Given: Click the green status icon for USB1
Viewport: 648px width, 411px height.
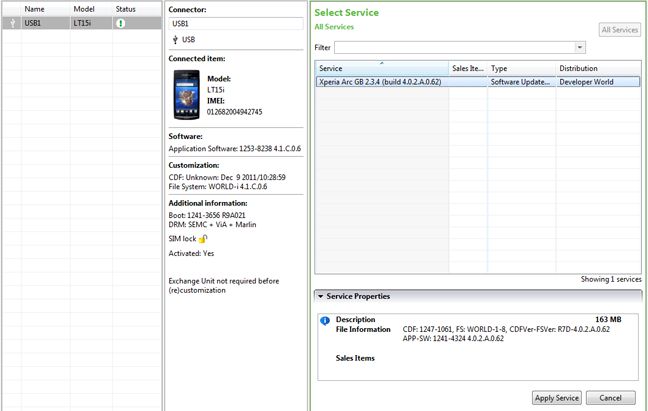Looking at the screenshot, I should click(x=120, y=24).
